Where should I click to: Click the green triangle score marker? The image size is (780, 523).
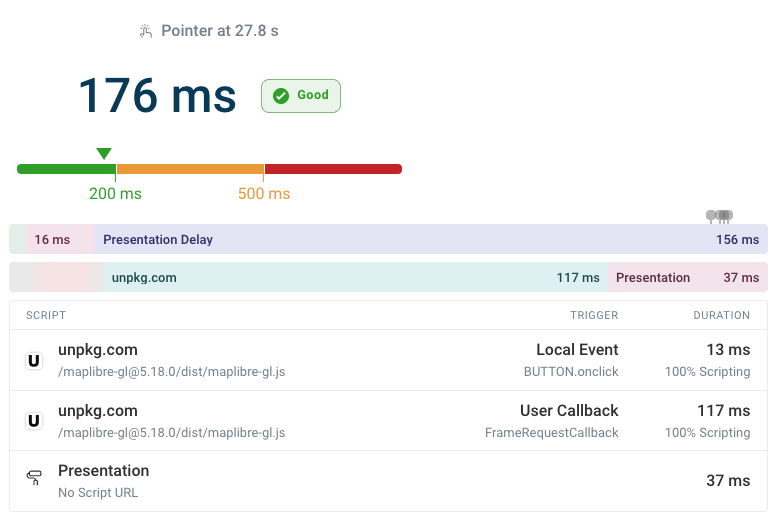tap(104, 153)
